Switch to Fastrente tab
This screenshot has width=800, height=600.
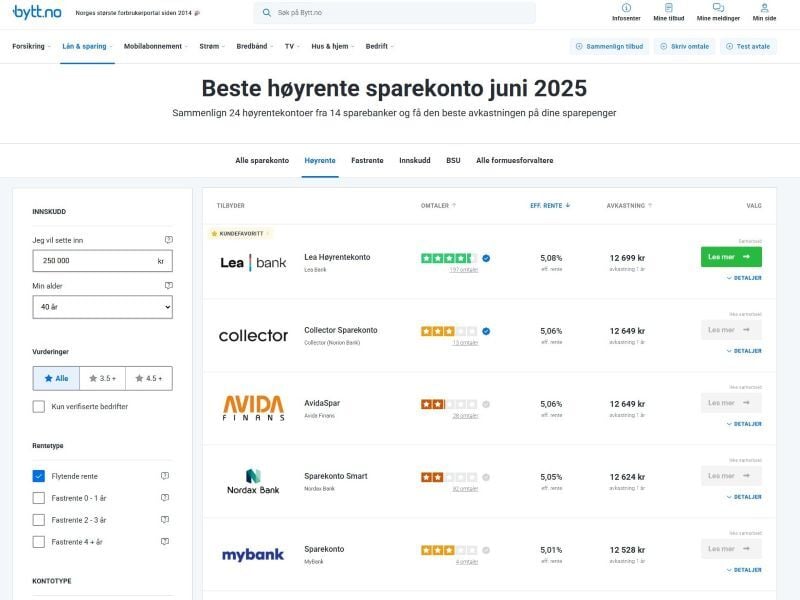click(367, 160)
